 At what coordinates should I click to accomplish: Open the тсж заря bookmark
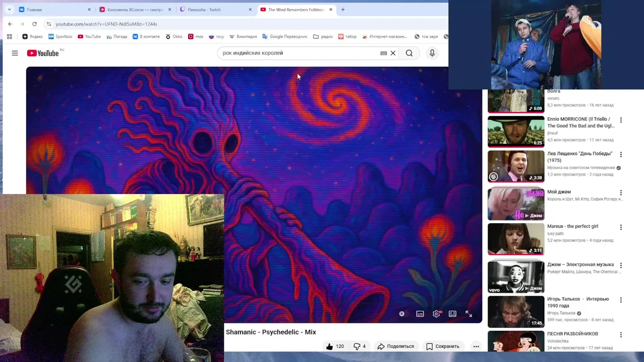coord(426,36)
